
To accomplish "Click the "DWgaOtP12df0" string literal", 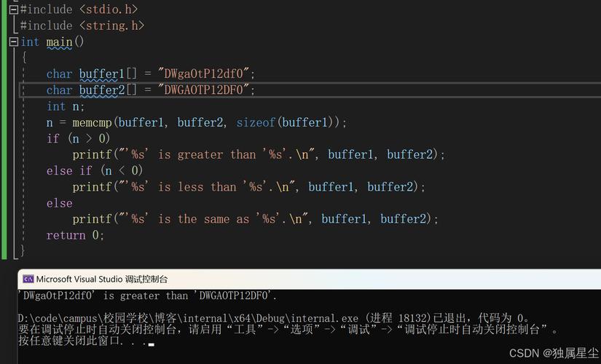I will pyautogui.click(x=205, y=74).
